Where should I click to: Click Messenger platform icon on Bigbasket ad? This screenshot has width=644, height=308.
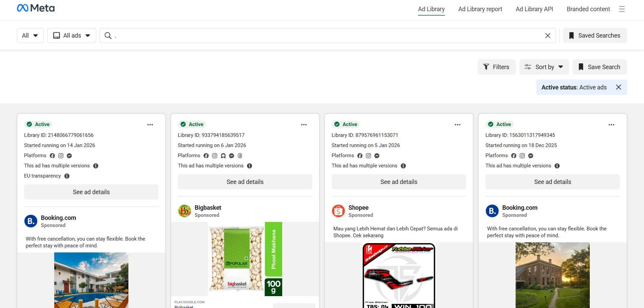[232, 156]
